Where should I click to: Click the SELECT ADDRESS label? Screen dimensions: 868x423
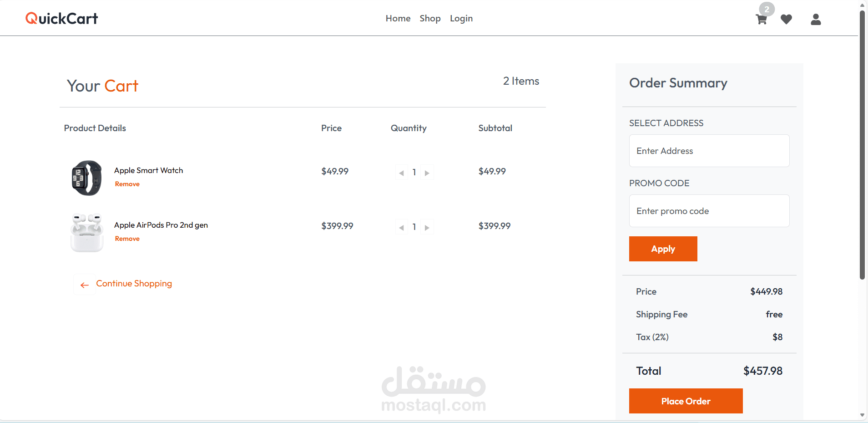point(666,123)
